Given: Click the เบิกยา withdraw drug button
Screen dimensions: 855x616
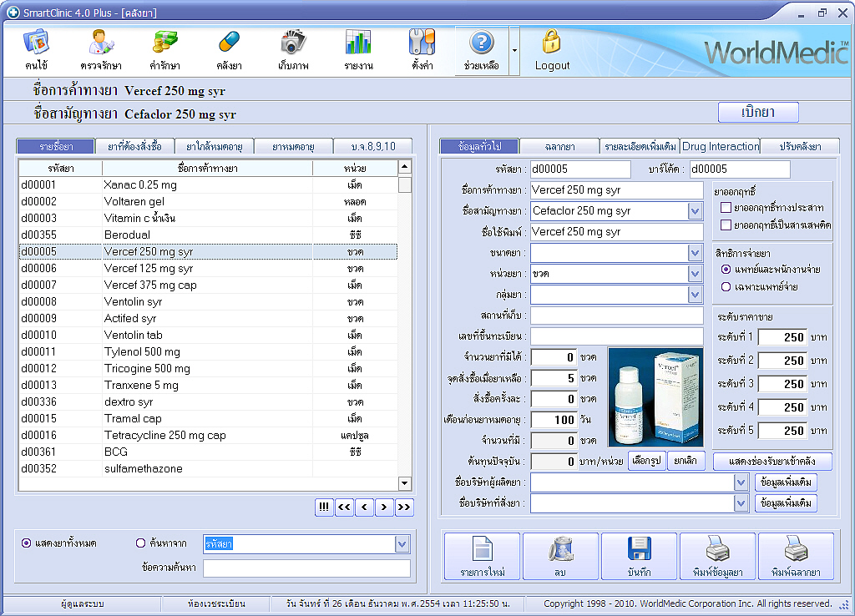Looking at the screenshot, I should coord(758,113).
